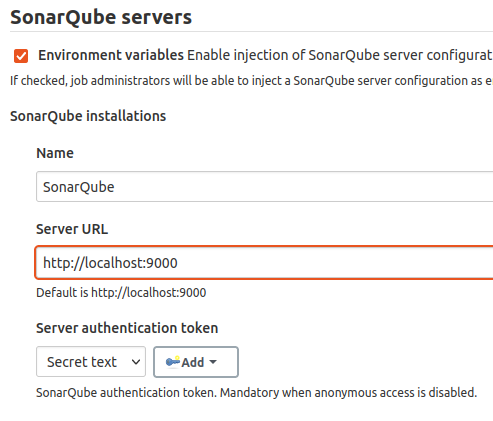
Task: Click the SonarQube servers heading
Action: coord(101,17)
